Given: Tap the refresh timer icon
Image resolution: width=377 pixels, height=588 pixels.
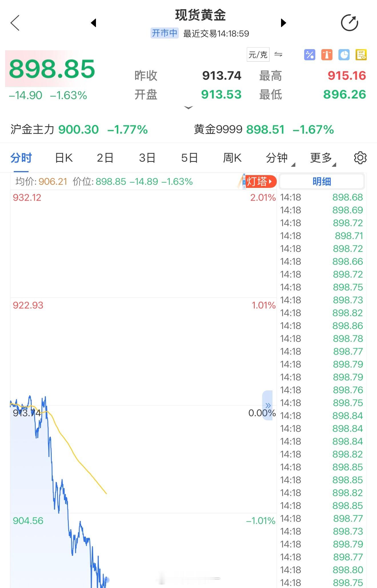Looking at the screenshot, I should click(350, 23).
